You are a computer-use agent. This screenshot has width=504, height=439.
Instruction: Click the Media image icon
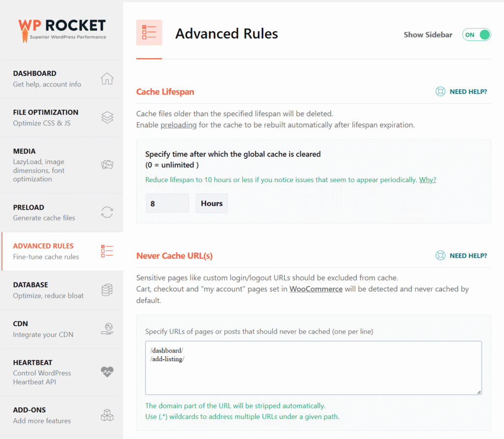pyautogui.click(x=107, y=165)
